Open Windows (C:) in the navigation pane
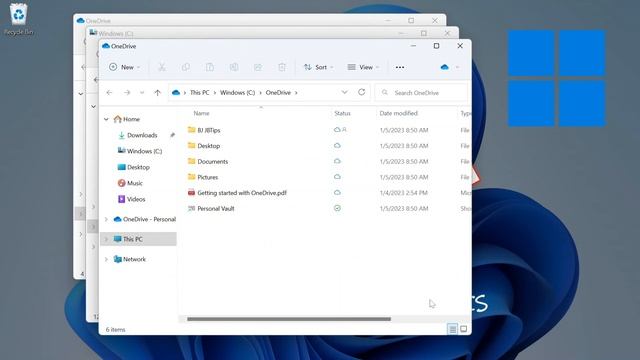The width and height of the screenshot is (640, 360). (x=144, y=151)
